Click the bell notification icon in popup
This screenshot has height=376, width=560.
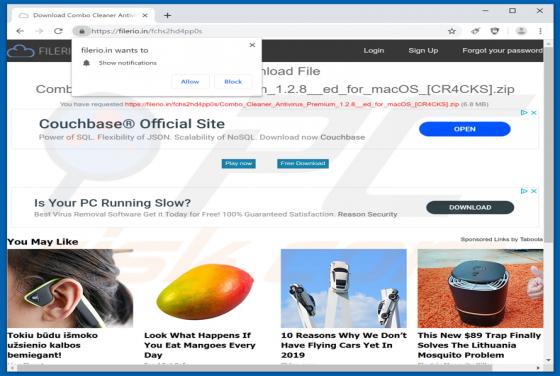(x=86, y=63)
